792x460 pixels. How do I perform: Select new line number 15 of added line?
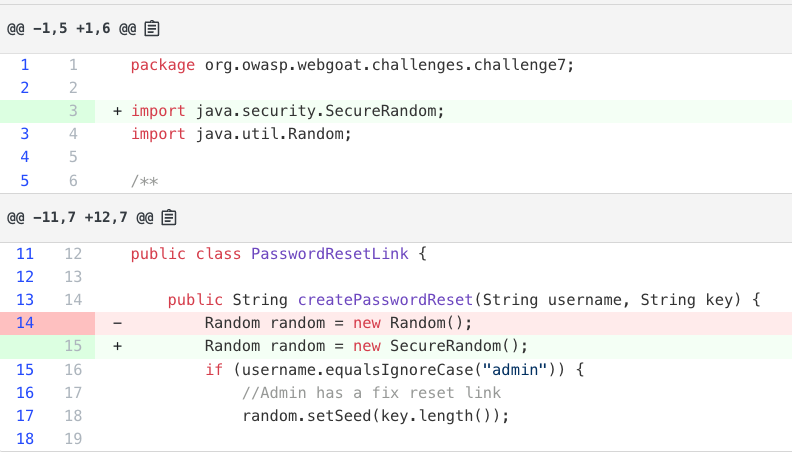[73, 346]
